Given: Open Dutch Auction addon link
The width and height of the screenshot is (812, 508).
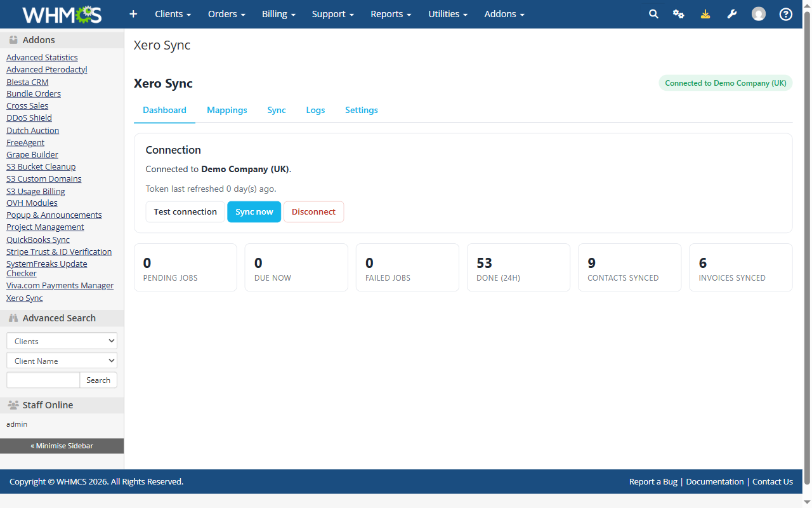Looking at the screenshot, I should (33, 130).
